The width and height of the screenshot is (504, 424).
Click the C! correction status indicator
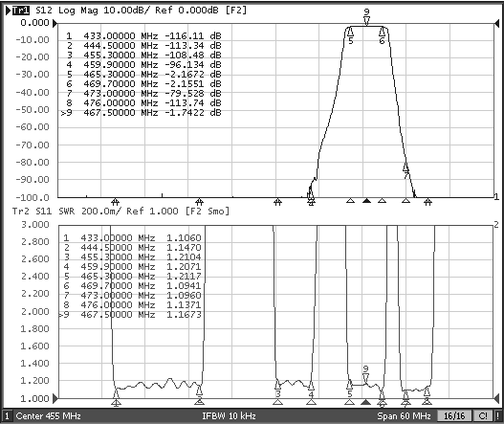[483, 416]
